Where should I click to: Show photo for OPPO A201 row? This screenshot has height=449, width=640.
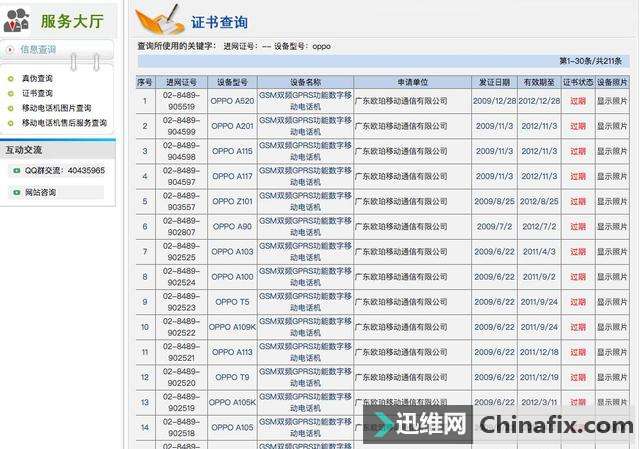tap(612, 126)
